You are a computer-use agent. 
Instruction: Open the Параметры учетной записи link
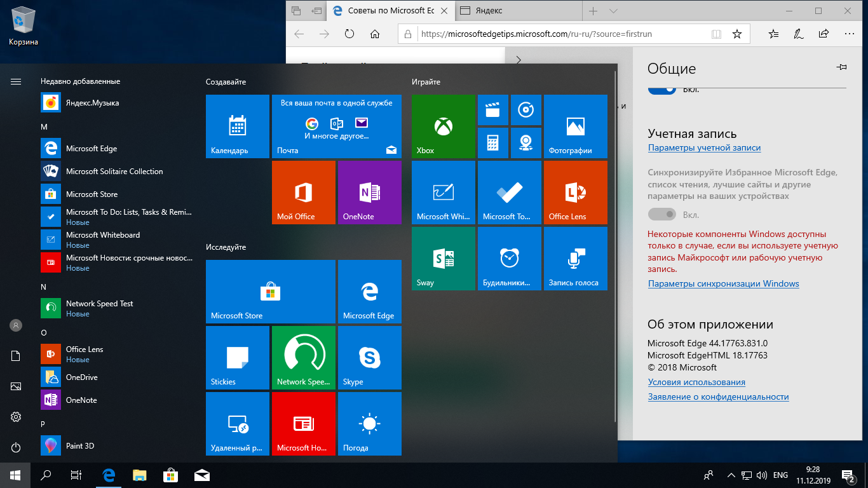point(704,147)
